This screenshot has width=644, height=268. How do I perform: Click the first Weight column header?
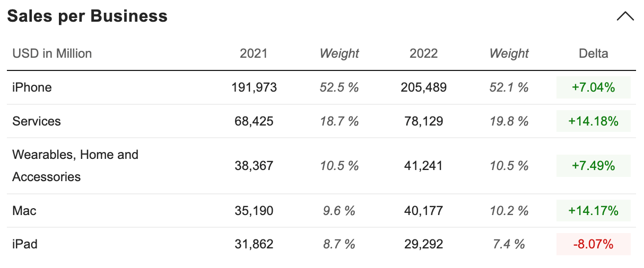(x=339, y=53)
